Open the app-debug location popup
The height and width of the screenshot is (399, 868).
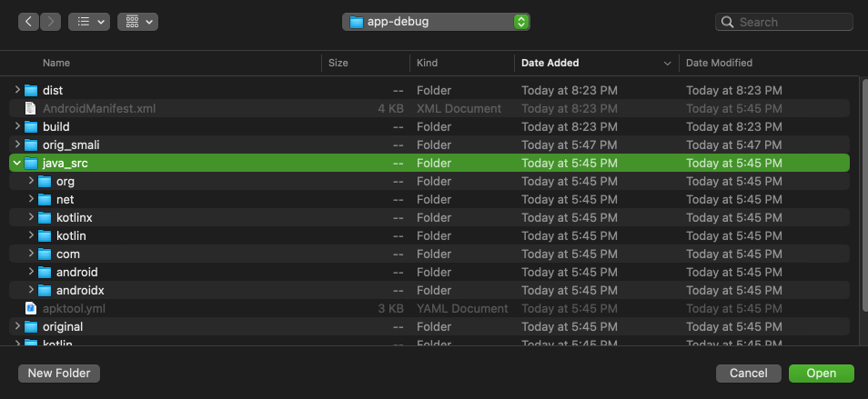coord(436,22)
